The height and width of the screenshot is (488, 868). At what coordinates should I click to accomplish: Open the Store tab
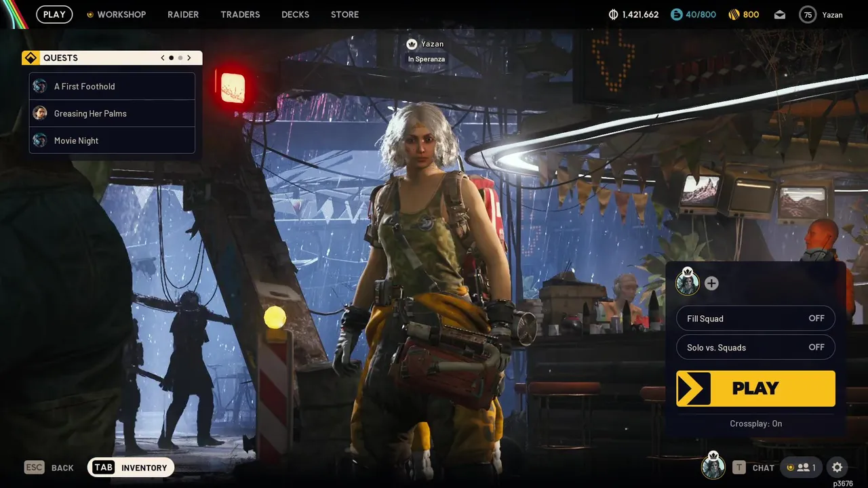click(344, 14)
